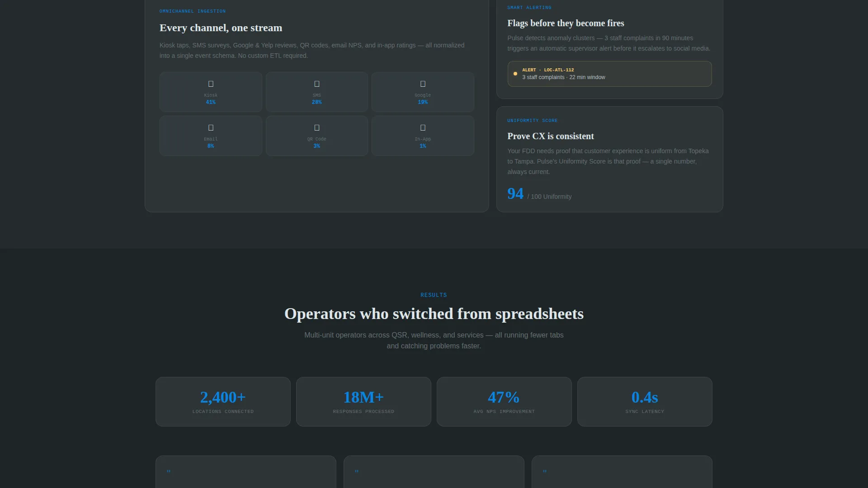Viewport: 868px width, 488px height.
Task: Click the Kiosk channel icon
Action: click(x=211, y=84)
